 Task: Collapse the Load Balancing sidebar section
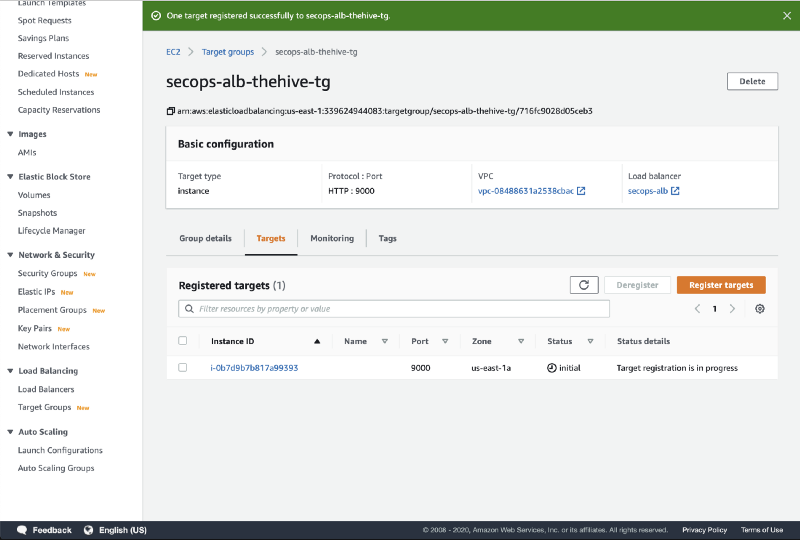pos(10,371)
